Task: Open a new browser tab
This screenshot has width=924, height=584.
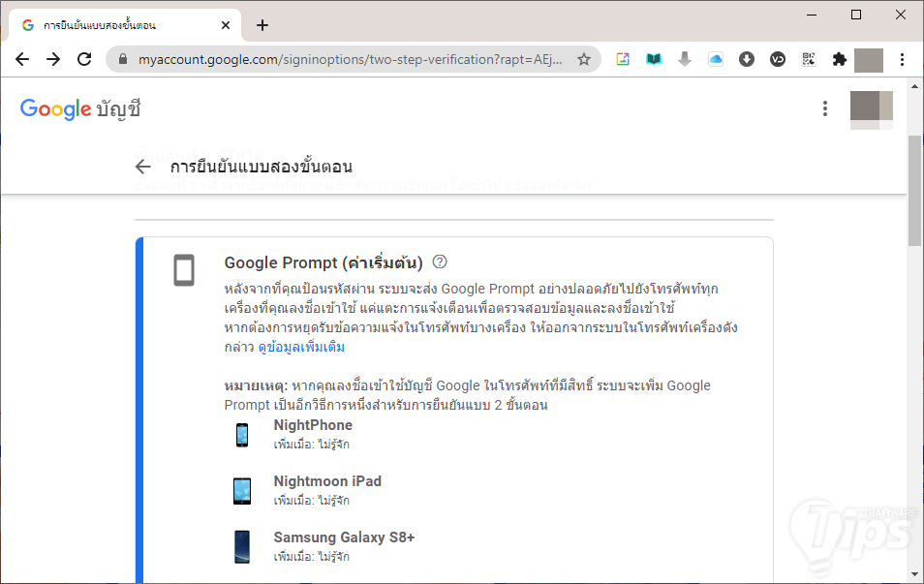Action: click(x=262, y=25)
